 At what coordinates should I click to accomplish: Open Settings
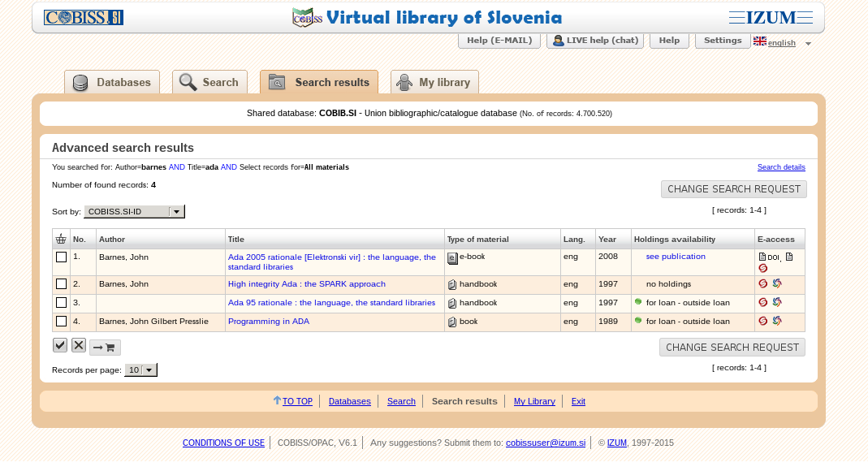[723, 41]
